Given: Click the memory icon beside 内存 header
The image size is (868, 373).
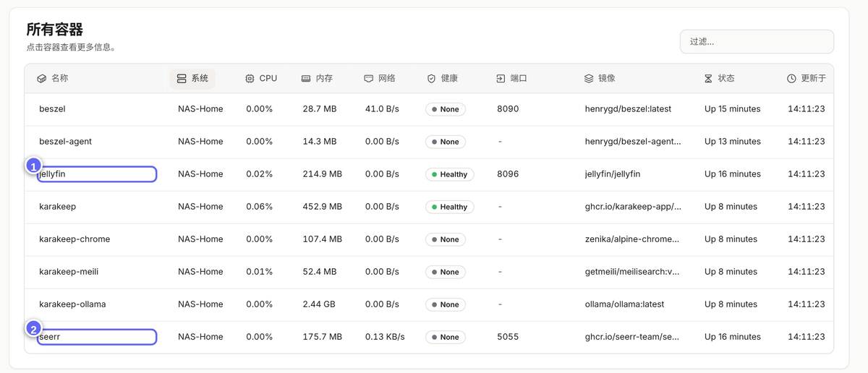Looking at the screenshot, I should (x=306, y=78).
